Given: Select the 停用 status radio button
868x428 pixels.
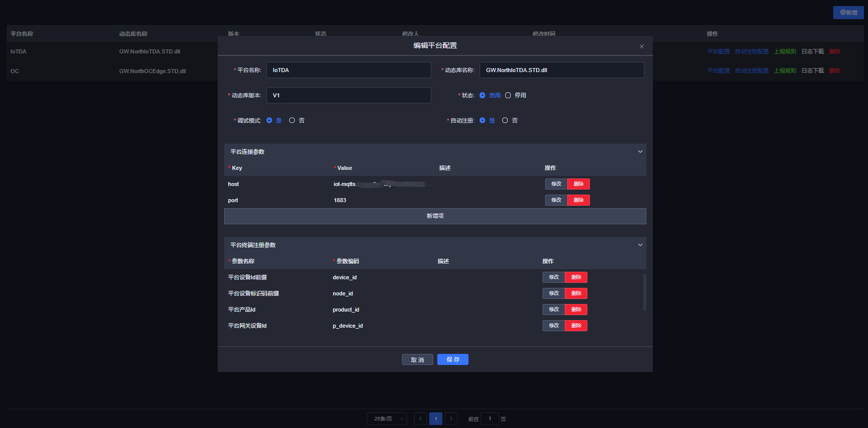Looking at the screenshot, I should (508, 95).
